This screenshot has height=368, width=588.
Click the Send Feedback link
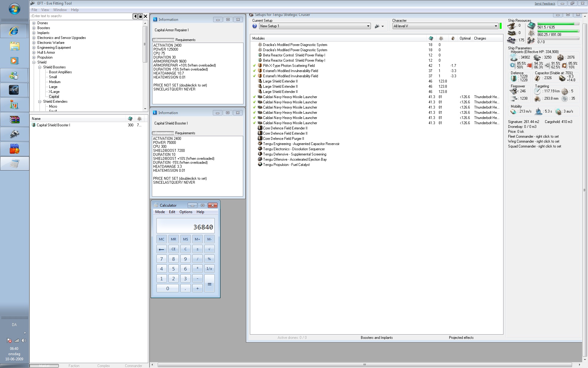coord(545,4)
